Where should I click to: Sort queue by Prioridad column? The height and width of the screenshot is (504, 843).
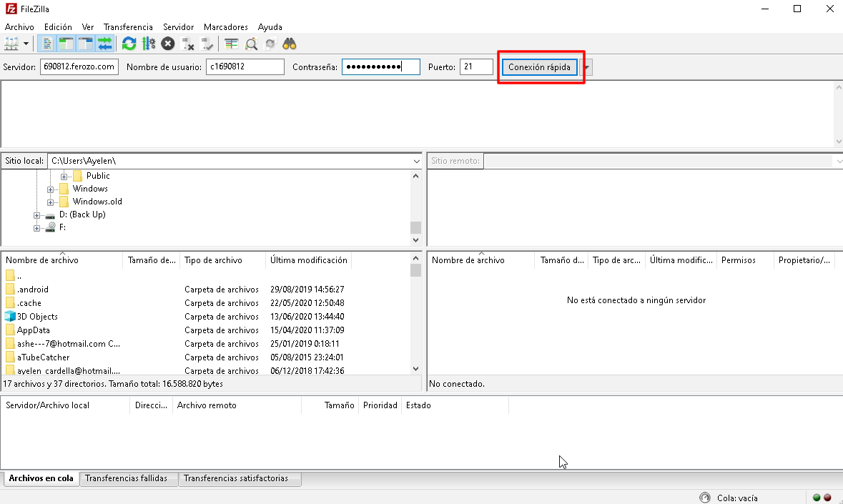pos(380,405)
